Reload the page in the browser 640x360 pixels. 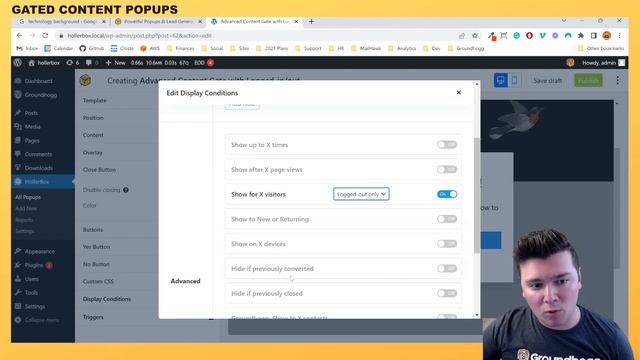tap(45, 36)
